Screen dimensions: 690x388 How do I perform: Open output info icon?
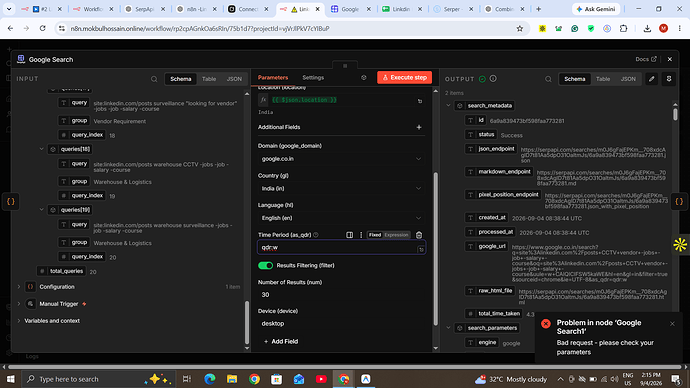493,79
